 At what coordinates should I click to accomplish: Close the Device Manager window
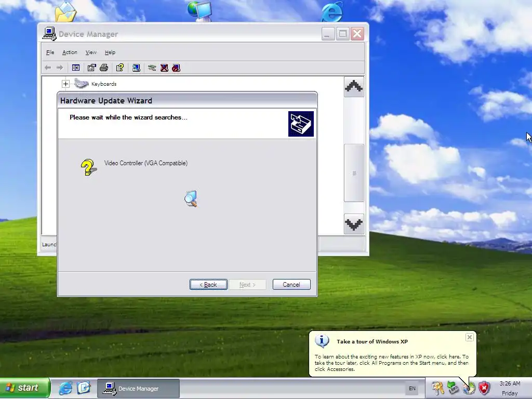click(357, 34)
